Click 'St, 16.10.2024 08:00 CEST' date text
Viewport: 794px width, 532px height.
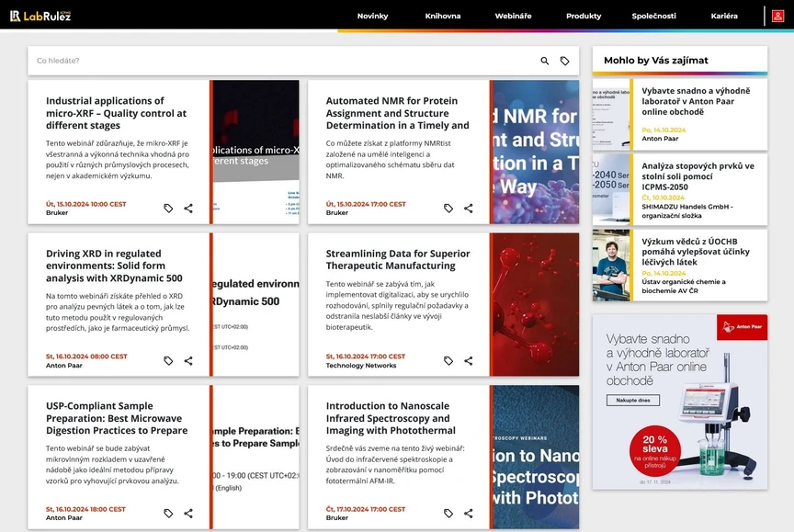86,357
